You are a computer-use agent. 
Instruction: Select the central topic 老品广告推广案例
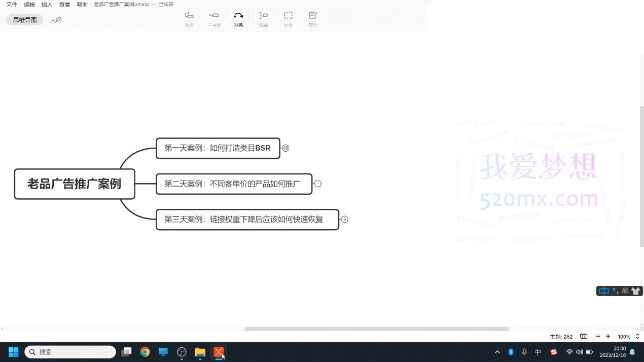pos(75,184)
